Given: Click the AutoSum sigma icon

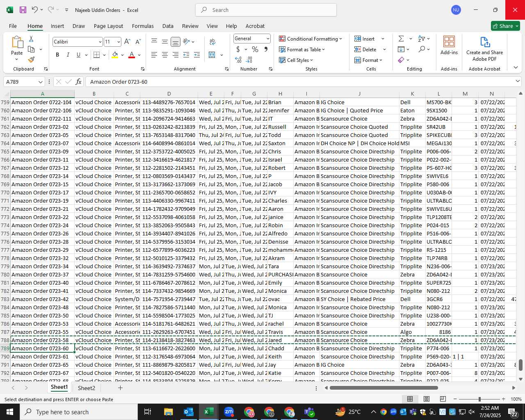Looking at the screenshot, I should coord(401,39).
